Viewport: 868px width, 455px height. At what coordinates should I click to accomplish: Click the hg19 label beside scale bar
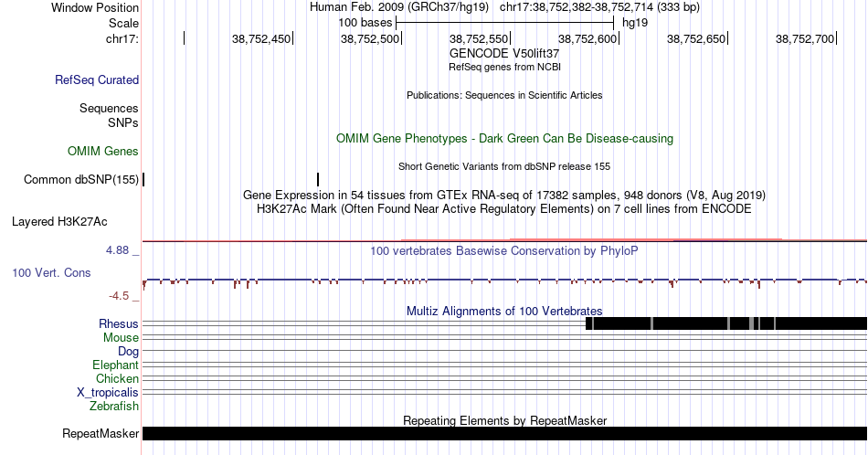coord(635,23)
